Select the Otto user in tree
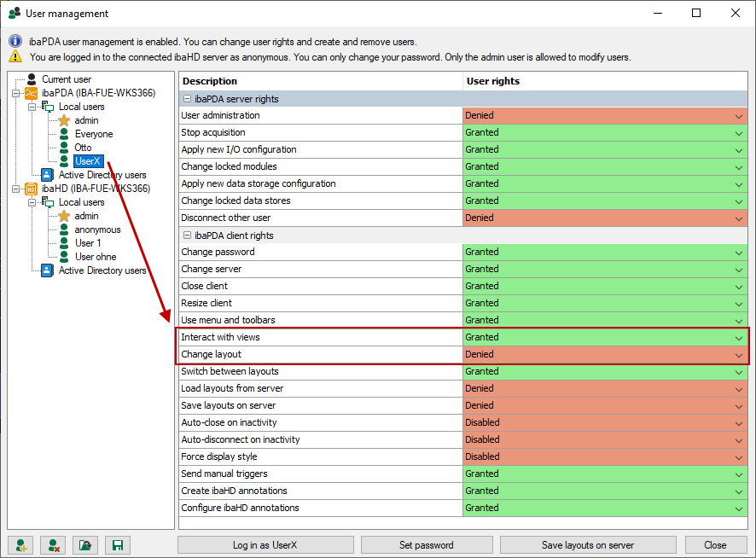 tap(83, 148)
